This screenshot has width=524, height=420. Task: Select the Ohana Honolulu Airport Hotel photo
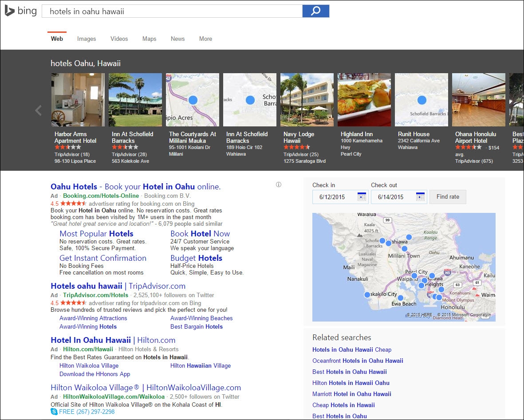coord(479,100)
